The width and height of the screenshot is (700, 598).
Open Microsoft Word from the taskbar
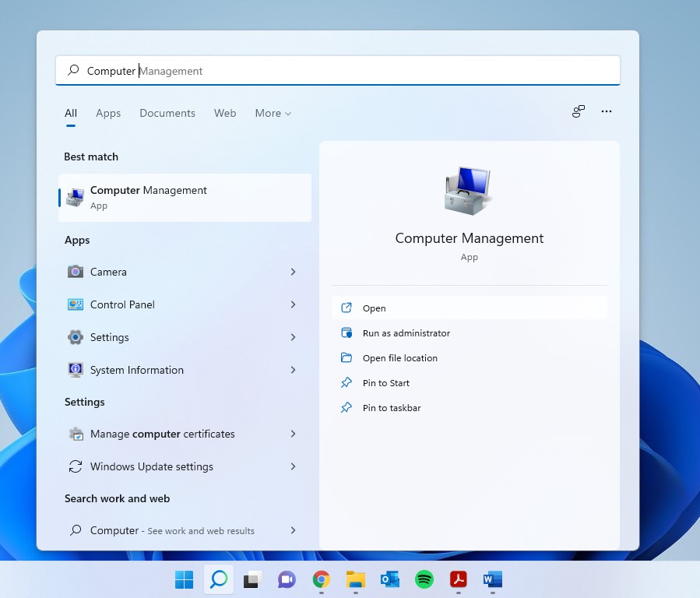tap(491, 579)
